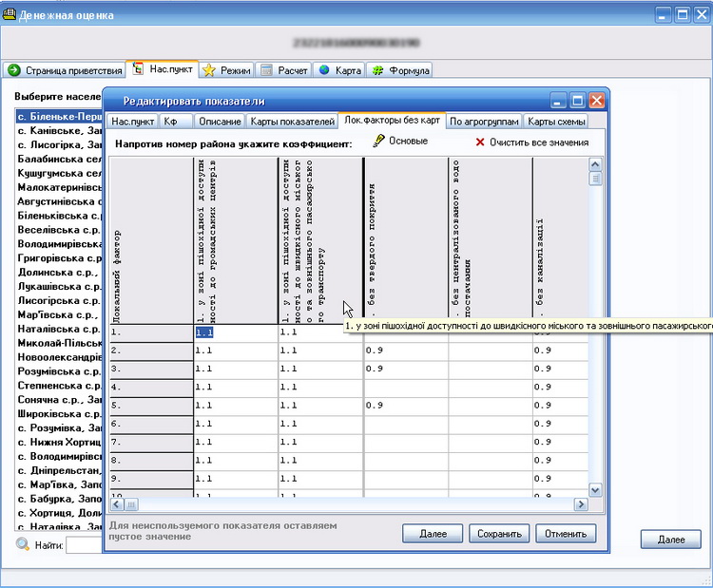Viewport: 713px width, 588px height.
Task: Click the star icon on Режим tab
Action: (209, 70)
